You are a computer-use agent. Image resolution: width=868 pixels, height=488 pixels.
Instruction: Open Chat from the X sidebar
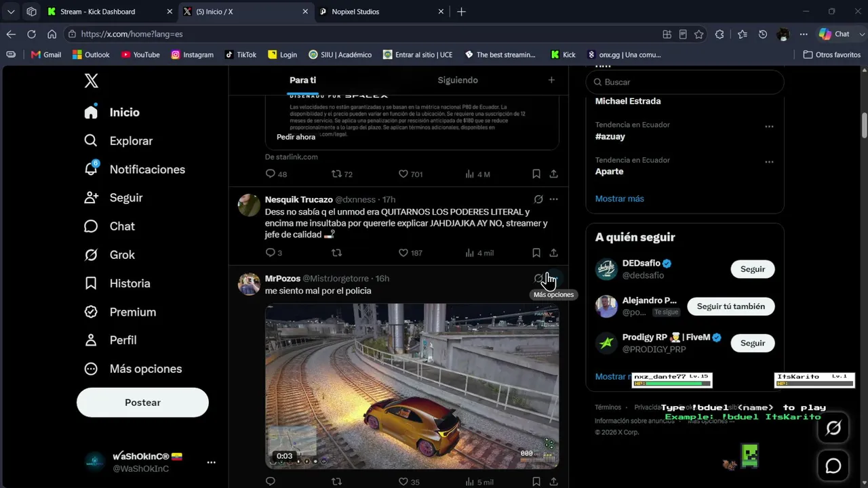[x=109, y=226]
